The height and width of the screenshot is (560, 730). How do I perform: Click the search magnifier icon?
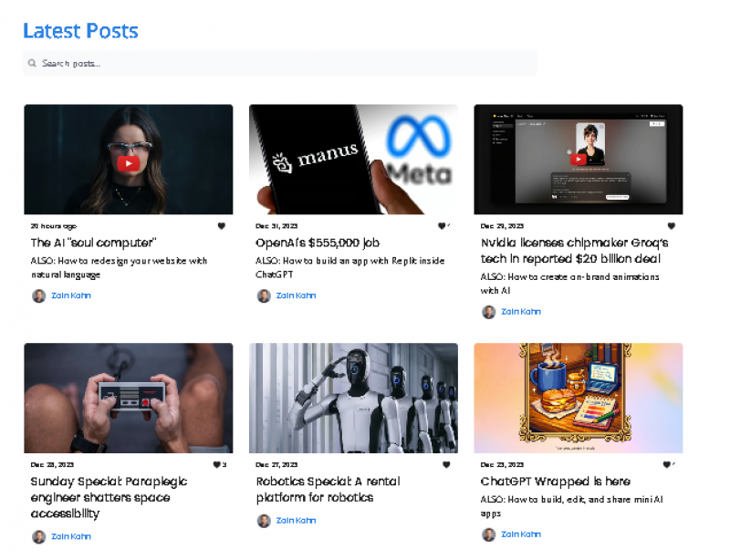[x=32, y=64]
